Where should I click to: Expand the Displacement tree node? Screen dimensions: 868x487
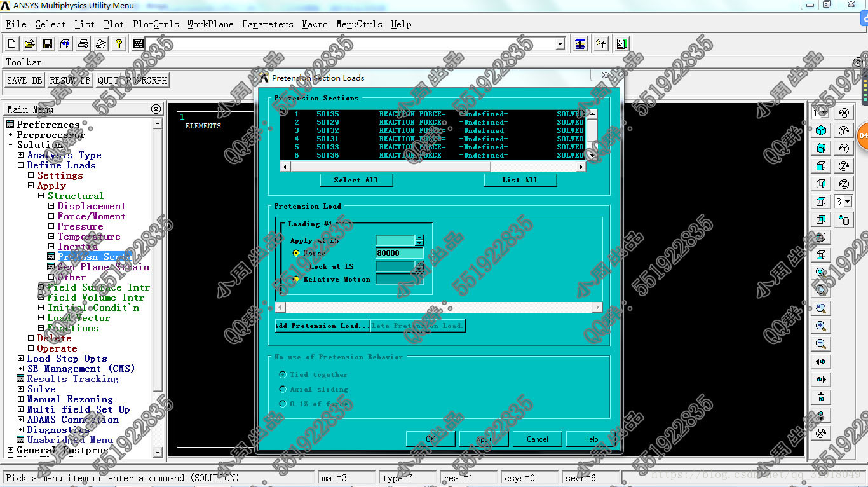(51, 206)
